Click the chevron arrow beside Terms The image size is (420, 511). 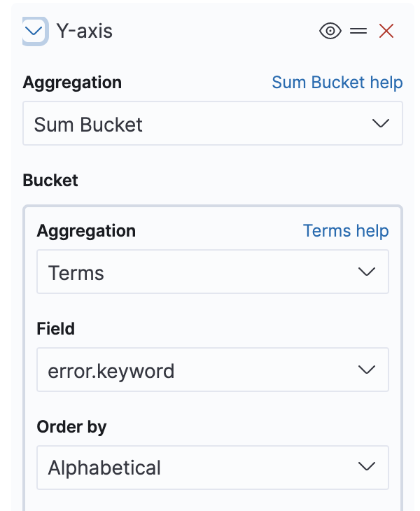coord(367,272)
